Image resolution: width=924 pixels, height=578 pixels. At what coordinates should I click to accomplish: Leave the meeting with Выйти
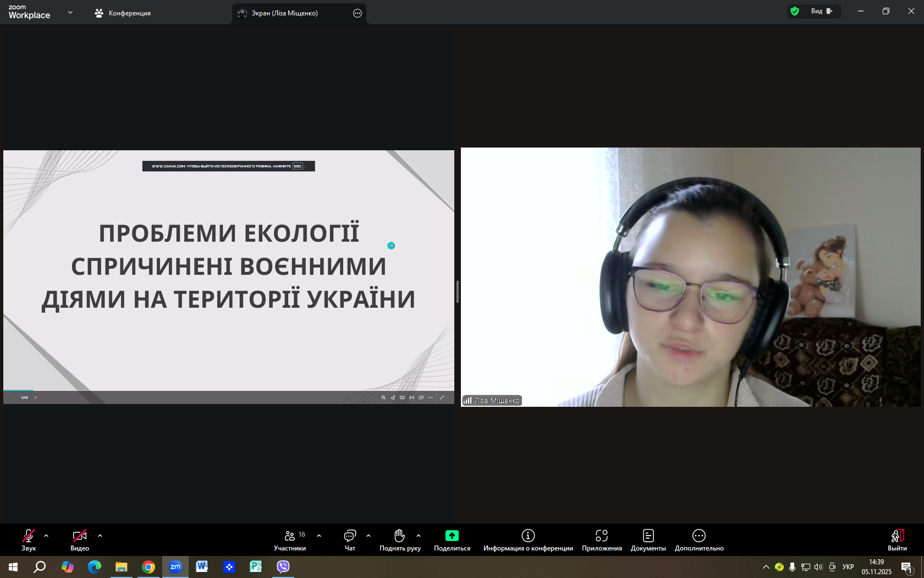click(897, 540)
